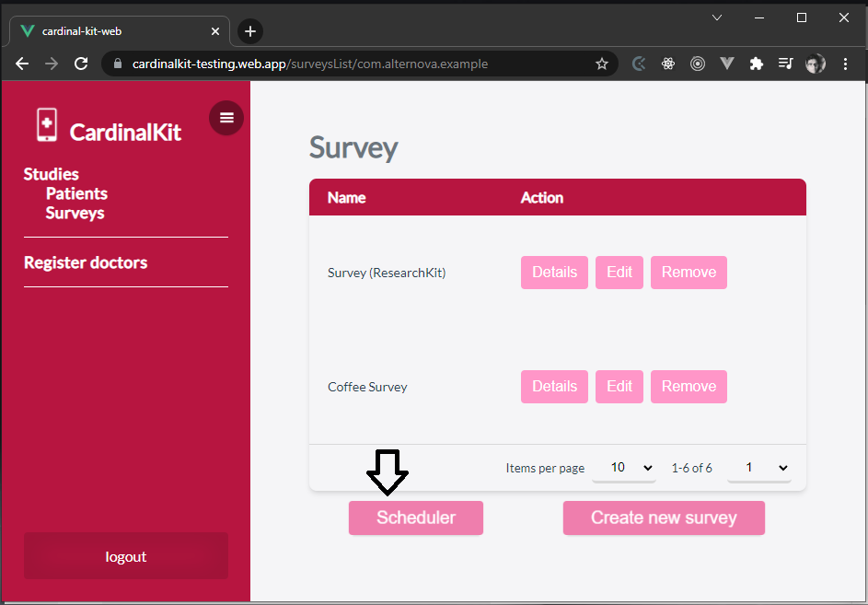Expand the Items per page dropdown

pyautogui.click(x=623, y=468)
